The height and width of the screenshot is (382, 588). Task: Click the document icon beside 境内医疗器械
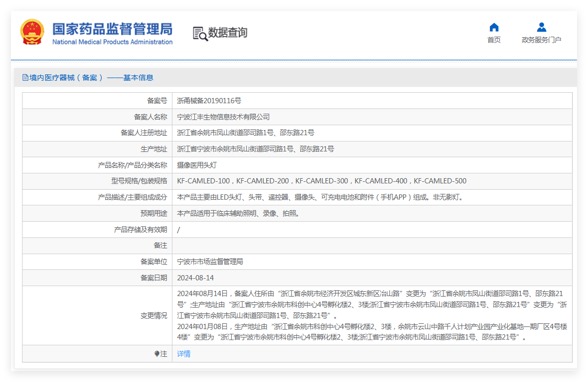point(25,78)
